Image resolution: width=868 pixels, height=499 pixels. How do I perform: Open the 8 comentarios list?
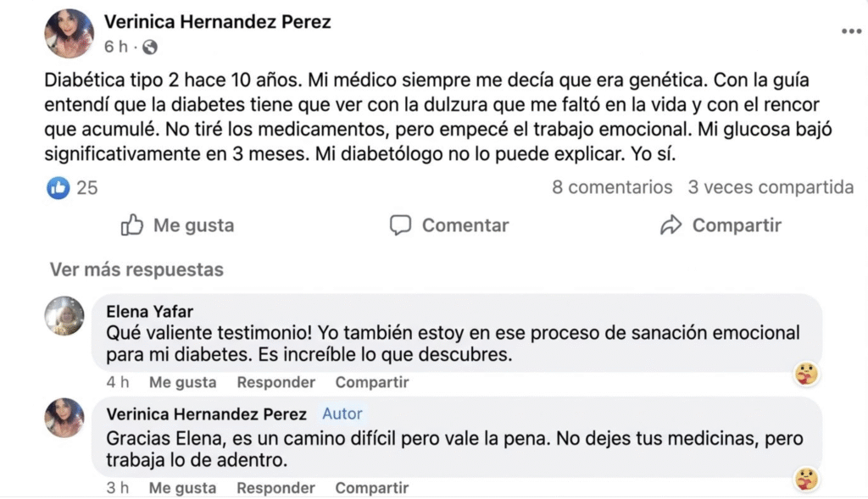pyautogui.click(x=612, y=187)
